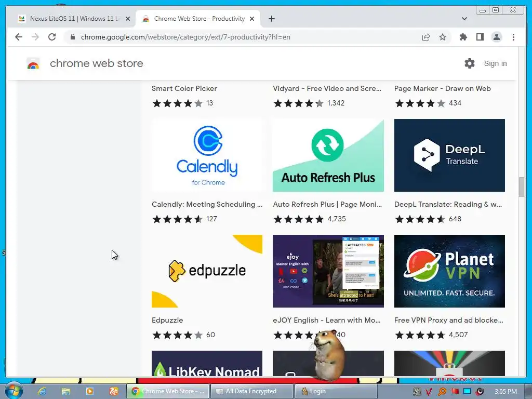Switch to the Login taskbar window

336,391
